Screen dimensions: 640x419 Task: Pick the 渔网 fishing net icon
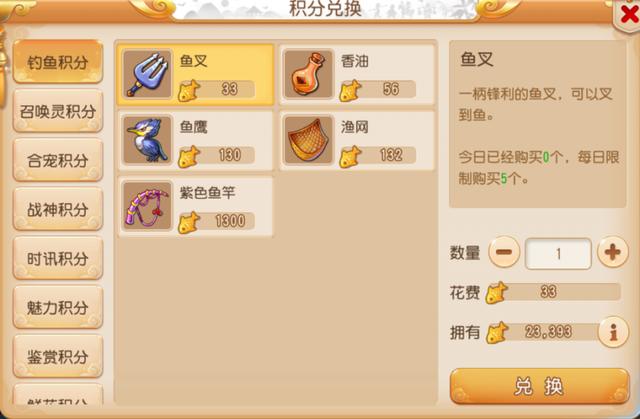309,140
